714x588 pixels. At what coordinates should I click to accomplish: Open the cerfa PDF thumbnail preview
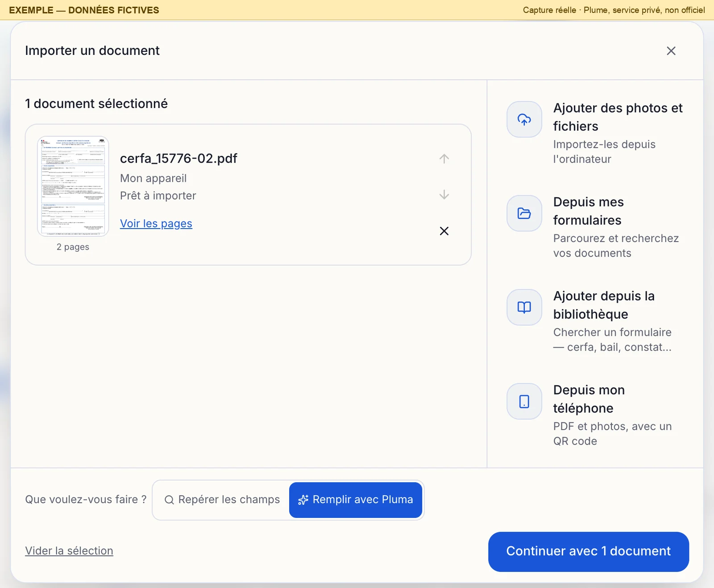tap(73, 186)
